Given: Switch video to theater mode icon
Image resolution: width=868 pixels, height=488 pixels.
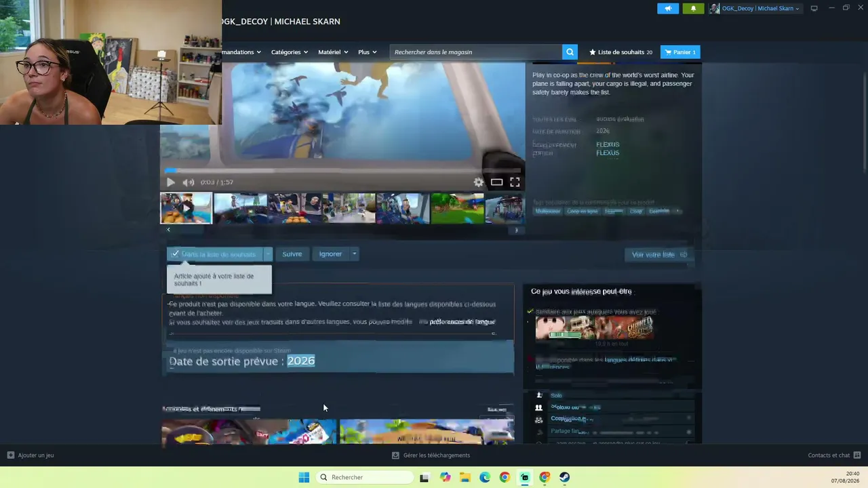Looking at the screenshot, I should tap(496, 182).
